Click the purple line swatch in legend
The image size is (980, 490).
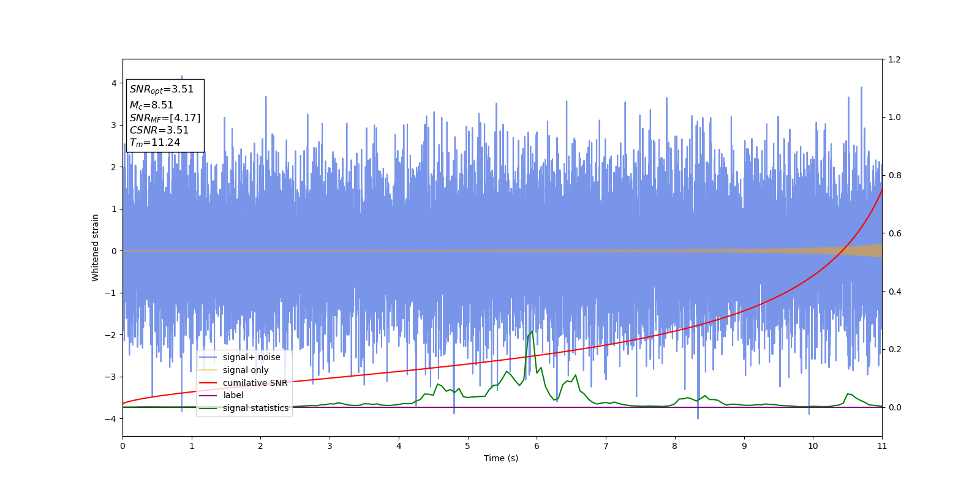pyautogui.click(x=208, y=396)
